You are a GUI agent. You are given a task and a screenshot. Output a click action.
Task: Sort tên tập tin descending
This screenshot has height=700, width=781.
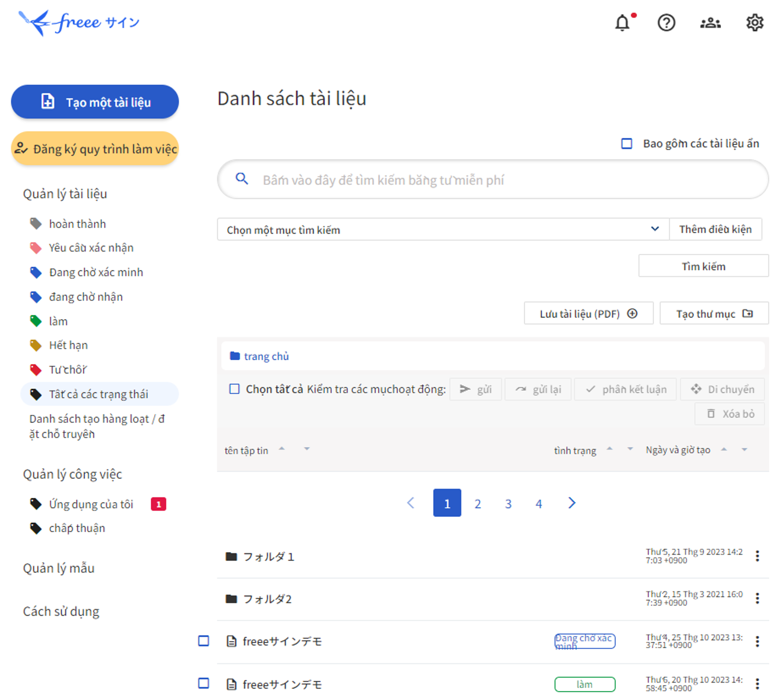pyautogui.click(x=307, y=449)
